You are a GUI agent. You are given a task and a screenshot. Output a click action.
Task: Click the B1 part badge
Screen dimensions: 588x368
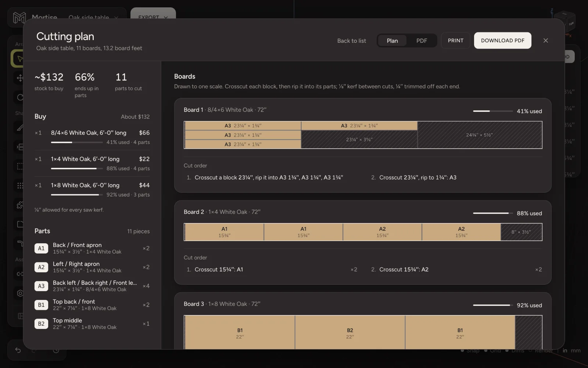tap(41, 305)
